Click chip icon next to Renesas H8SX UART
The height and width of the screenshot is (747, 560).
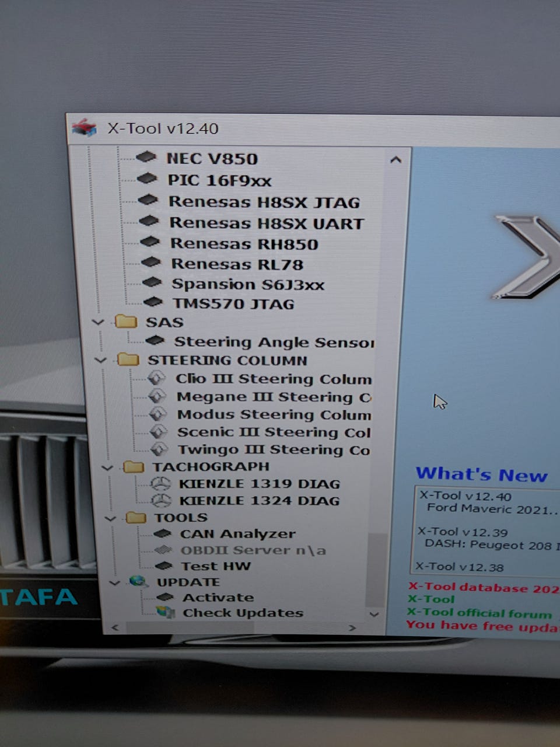pyautogui.click(x=149, y=221)
